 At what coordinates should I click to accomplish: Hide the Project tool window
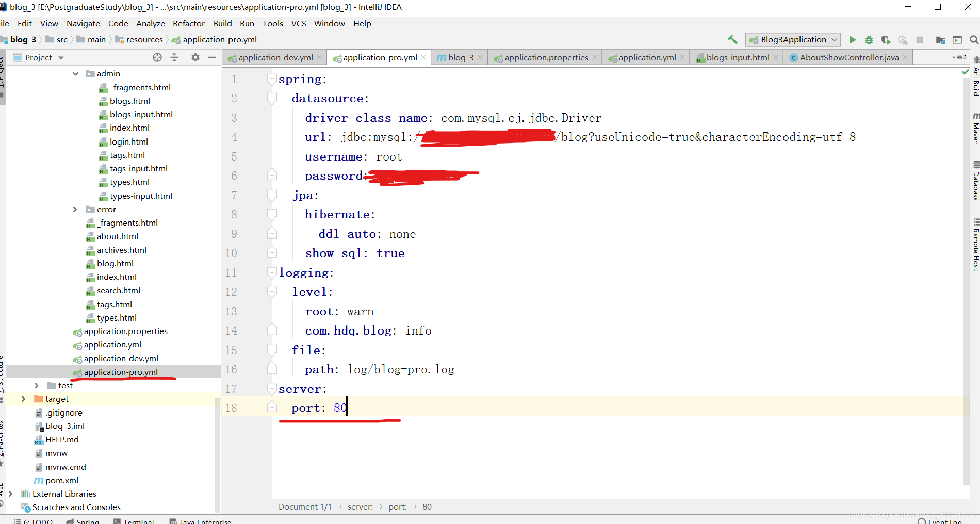coord(212,57)
